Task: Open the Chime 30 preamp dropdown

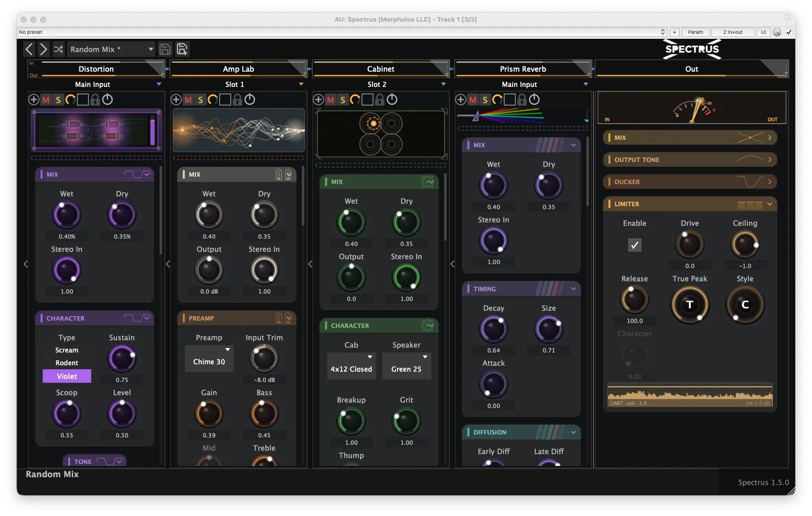Action: coord(210,358)
